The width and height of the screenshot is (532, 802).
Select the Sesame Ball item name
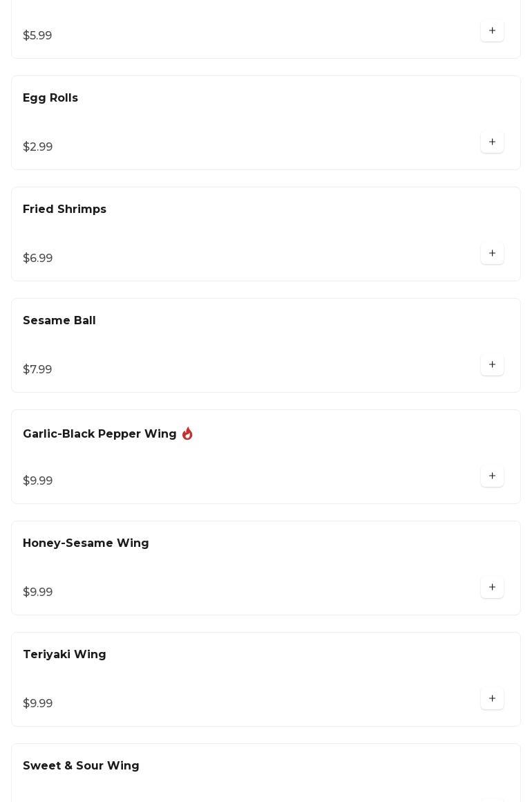59,320
